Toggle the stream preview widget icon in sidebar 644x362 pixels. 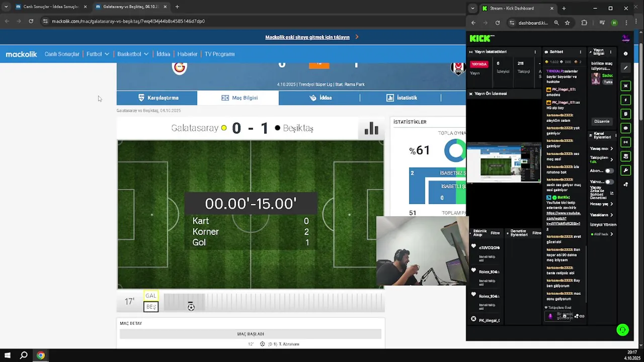pyautogui.click(x=625, y=85)
